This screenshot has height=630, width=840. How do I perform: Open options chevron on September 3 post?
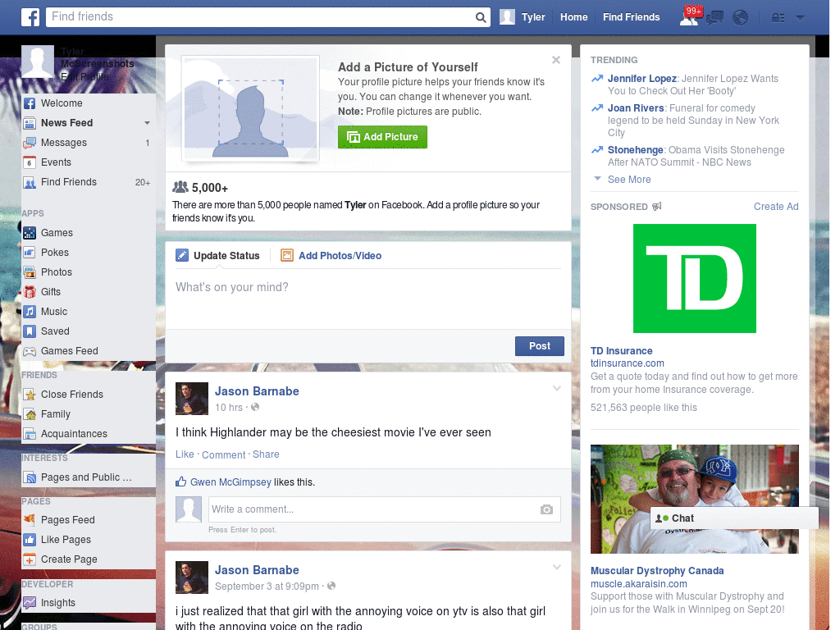click(x=557, y=567)
